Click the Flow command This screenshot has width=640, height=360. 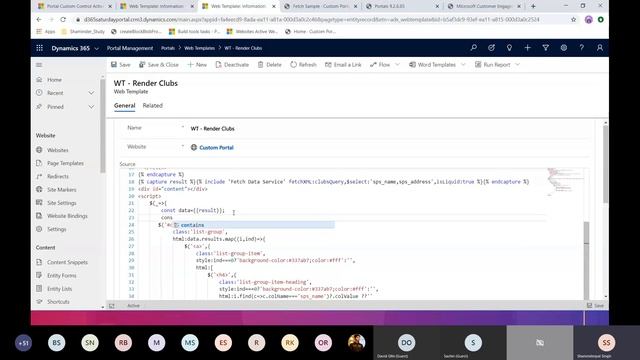[x=380, y=64]
